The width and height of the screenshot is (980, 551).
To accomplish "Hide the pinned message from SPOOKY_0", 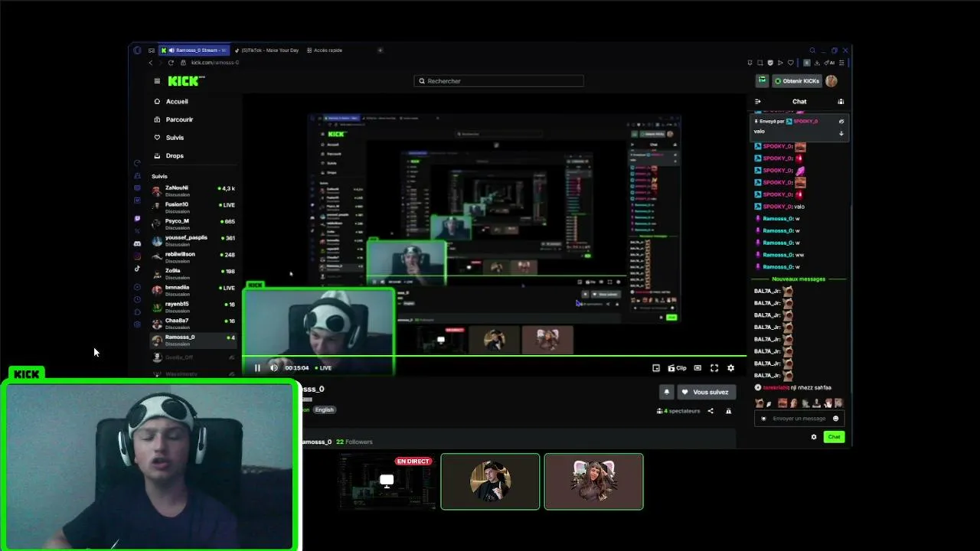I will (x=841, y=121).
